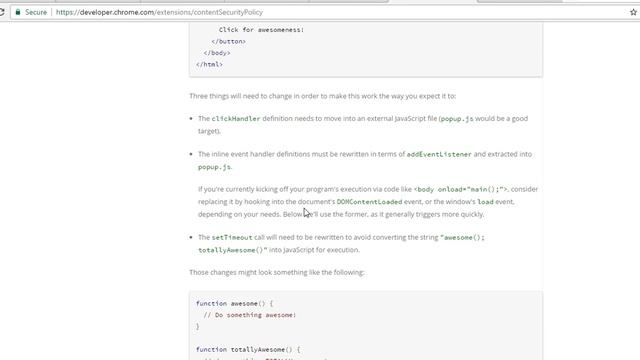Viewport: 640px width, 360px height.
Task: Click 'totallyAwesome()"' string text
Action: click(x=233, y=250)
